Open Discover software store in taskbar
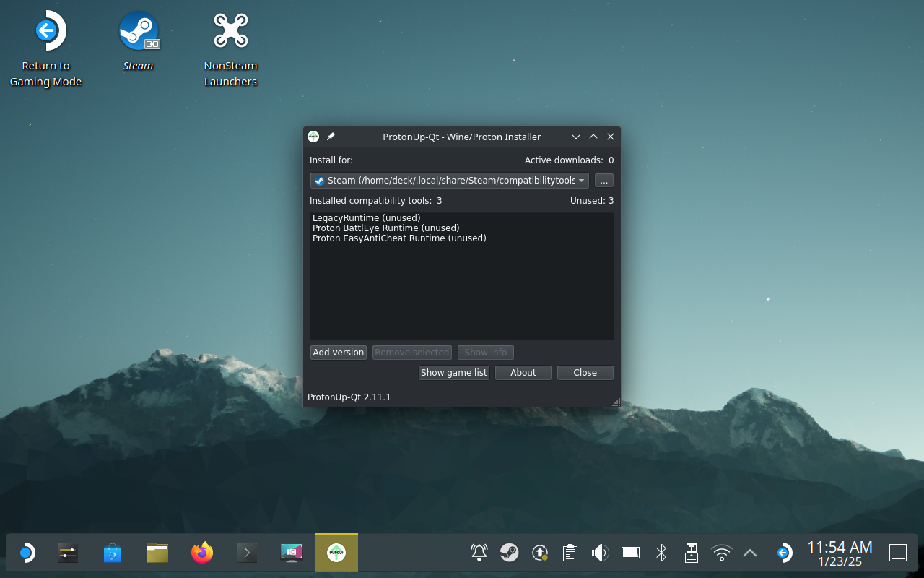Screen dimensions: 924x578 click(x=113, y=553)
